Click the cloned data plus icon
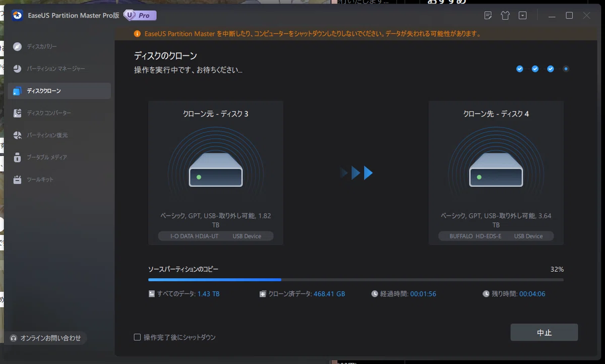 click(263, 294)
